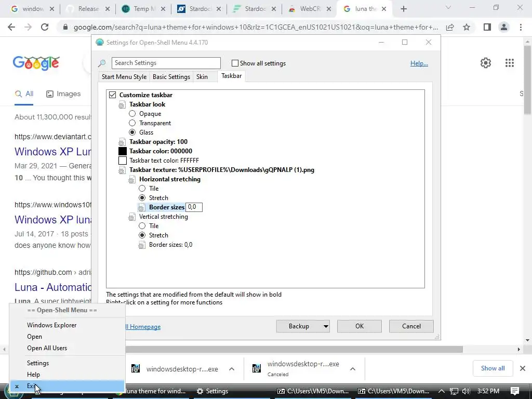Click Cancel in Open-Shell settings
532x399 pixels.
pos(411,326)
